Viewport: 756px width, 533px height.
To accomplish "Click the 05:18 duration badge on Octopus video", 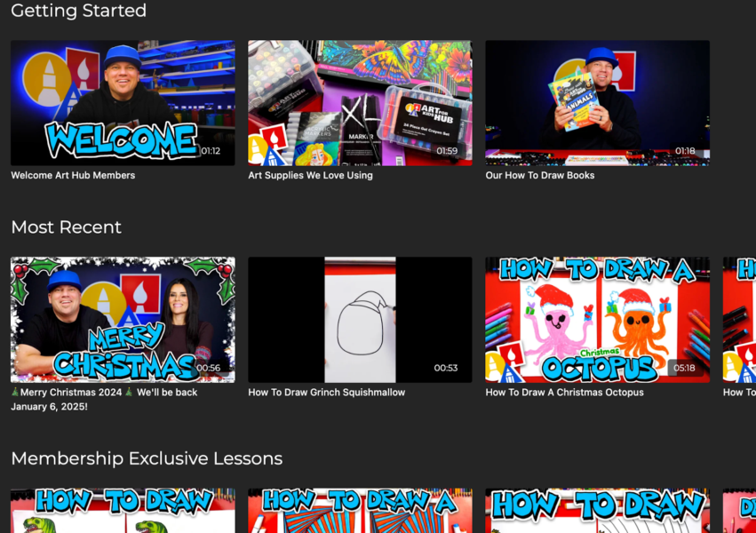I will pyautogui.click(x=684, y=368).
